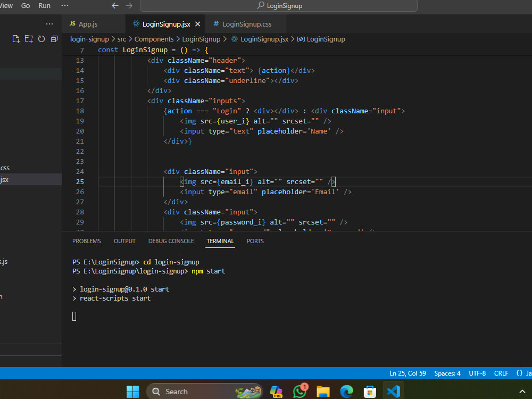Open the Go menu

pos(26,6)
